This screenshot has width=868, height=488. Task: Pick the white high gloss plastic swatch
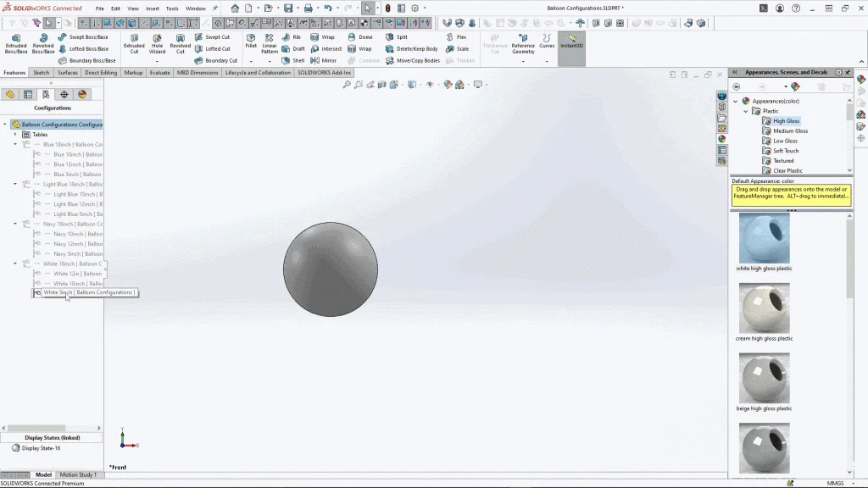coord(764,238)
